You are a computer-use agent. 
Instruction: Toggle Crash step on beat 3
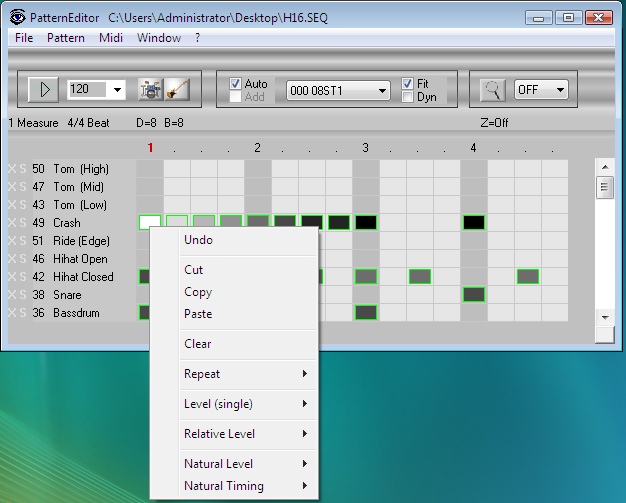[366, 222]
